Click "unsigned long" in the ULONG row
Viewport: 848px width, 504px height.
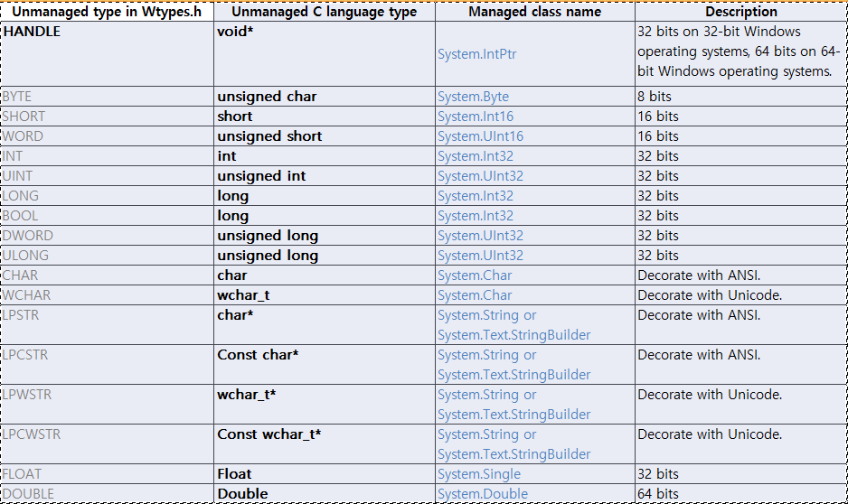tap(325, 256)
